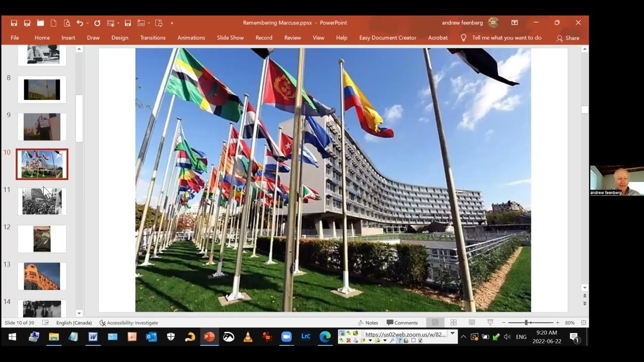The height and width of the screenshot is (362, 644).
Task: Open the Design ribbon tab
Action: pos(120,38)
